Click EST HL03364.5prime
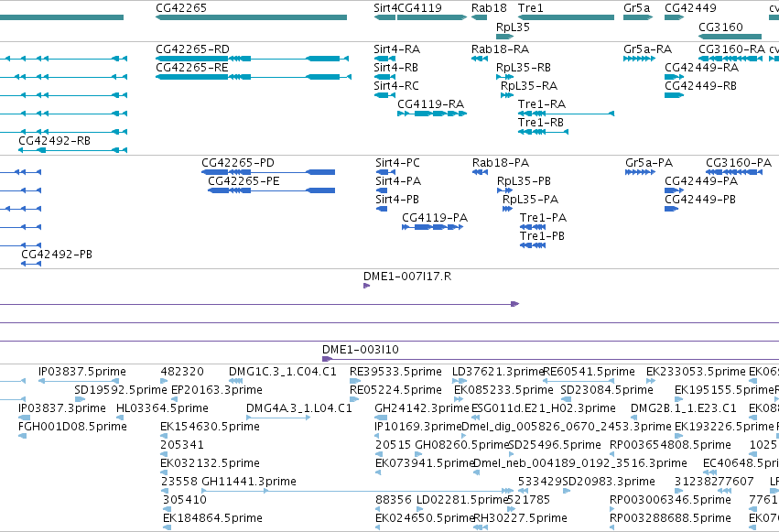Image resolution: width=779 pixels, height=532 pixels. point(122,418)
